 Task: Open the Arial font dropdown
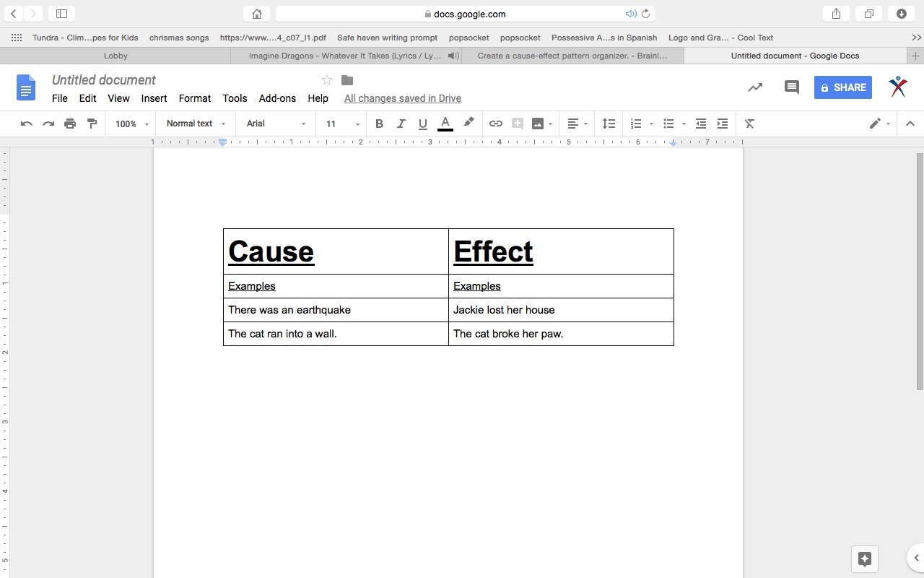(x=276, y=124)
